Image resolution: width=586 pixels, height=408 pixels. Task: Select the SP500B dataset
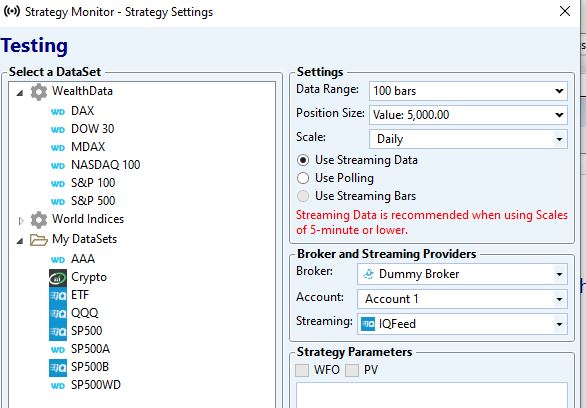[90, 367]
